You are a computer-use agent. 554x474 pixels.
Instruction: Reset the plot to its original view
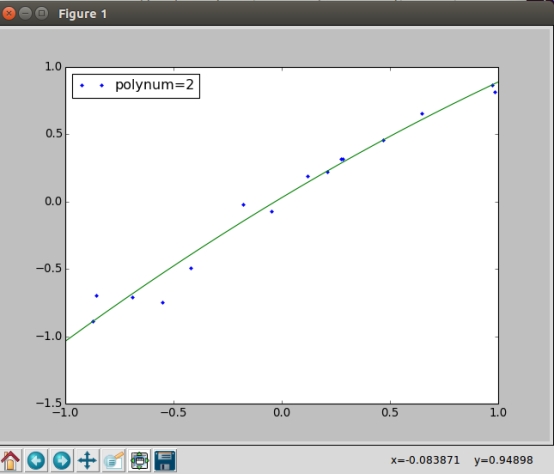point(11,460)
